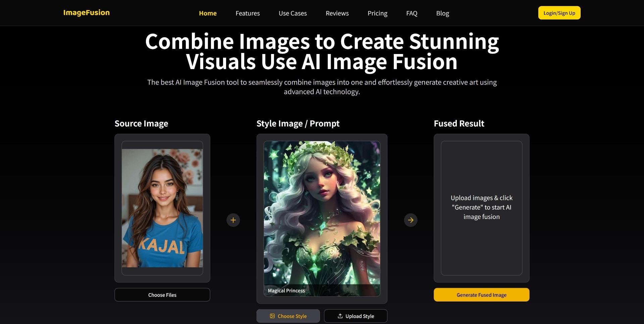Click the upload icon in Upload Style
This screenshot has height=324, width=644.
[340, 316]
